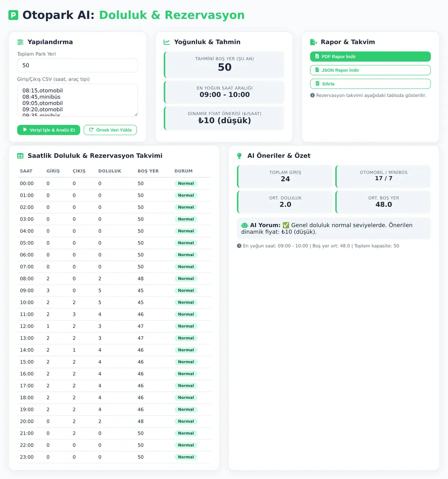The width and height of the screenshot is (448, 479).
Task: Click the play icon in Veriyi İşle button
Action: click(x=25, y=130)
